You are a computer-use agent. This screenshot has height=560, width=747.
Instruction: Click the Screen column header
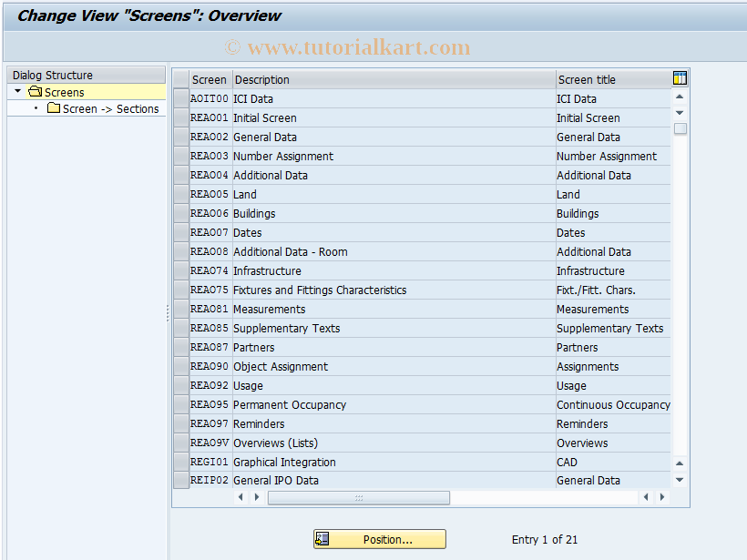coord(210,79)
